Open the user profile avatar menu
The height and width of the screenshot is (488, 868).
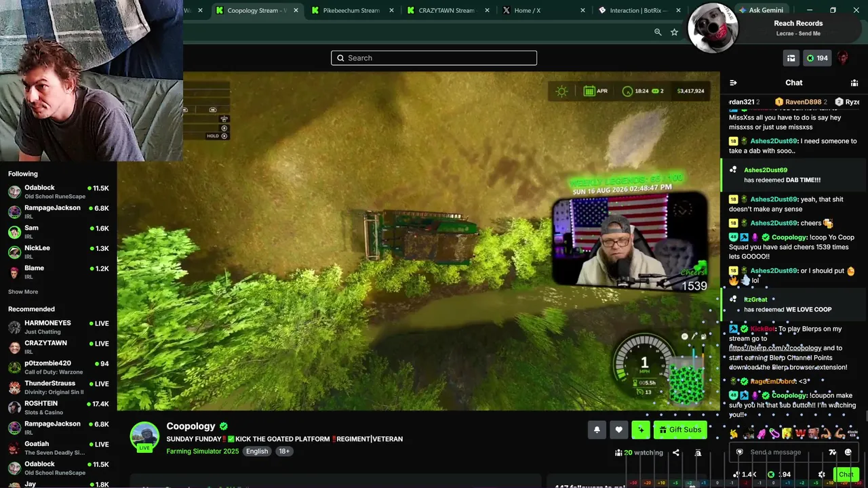pos(843,58)
